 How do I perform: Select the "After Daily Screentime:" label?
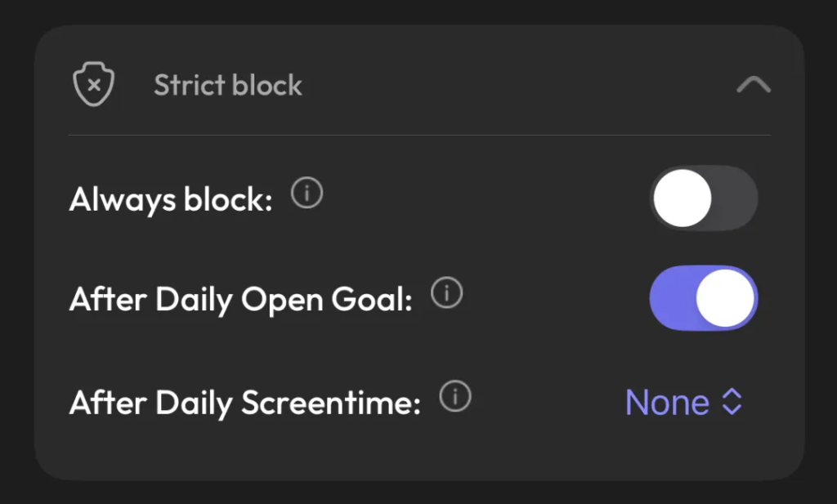tap(245, 403)
